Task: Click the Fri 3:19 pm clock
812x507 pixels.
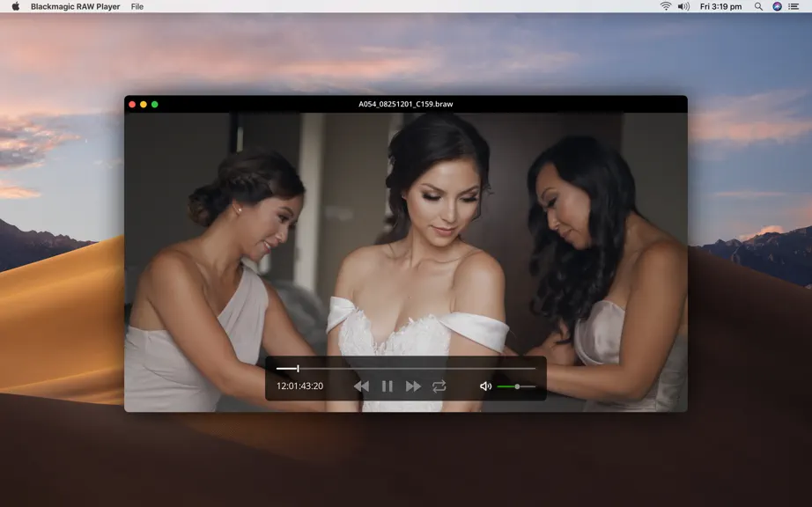Action: tap(720, 6)
